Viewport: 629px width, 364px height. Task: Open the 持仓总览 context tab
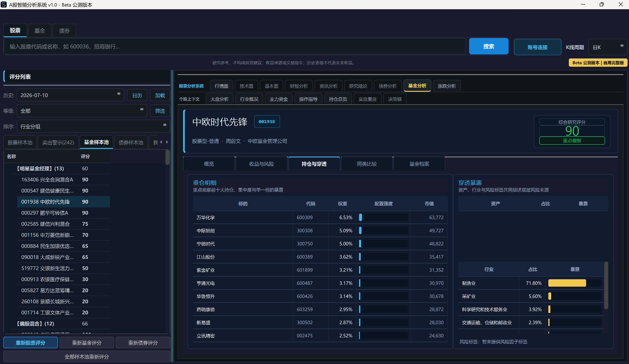[x=338, y=99]
